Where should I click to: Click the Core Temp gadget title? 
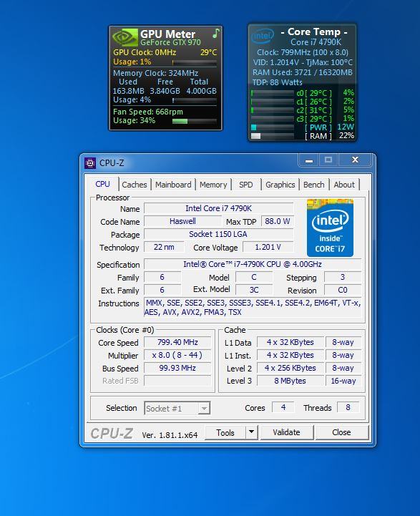pos(314,32)
